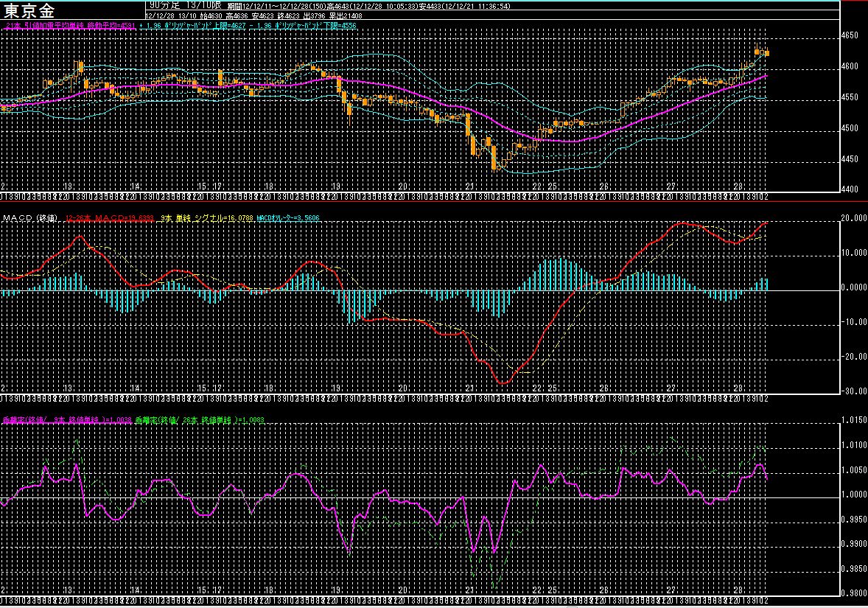Click the 4400 price axis label
The width and height of the screenshot is (868, 608).
(850, 189)
